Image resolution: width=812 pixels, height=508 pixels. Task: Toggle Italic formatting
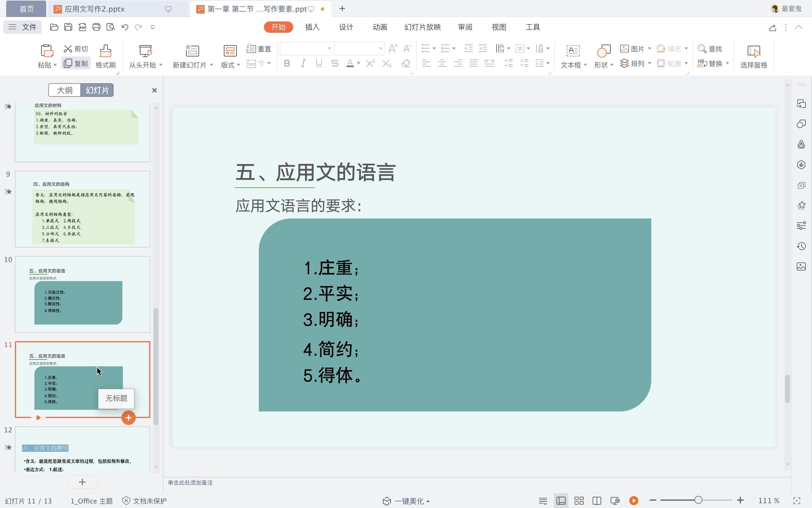303,63
